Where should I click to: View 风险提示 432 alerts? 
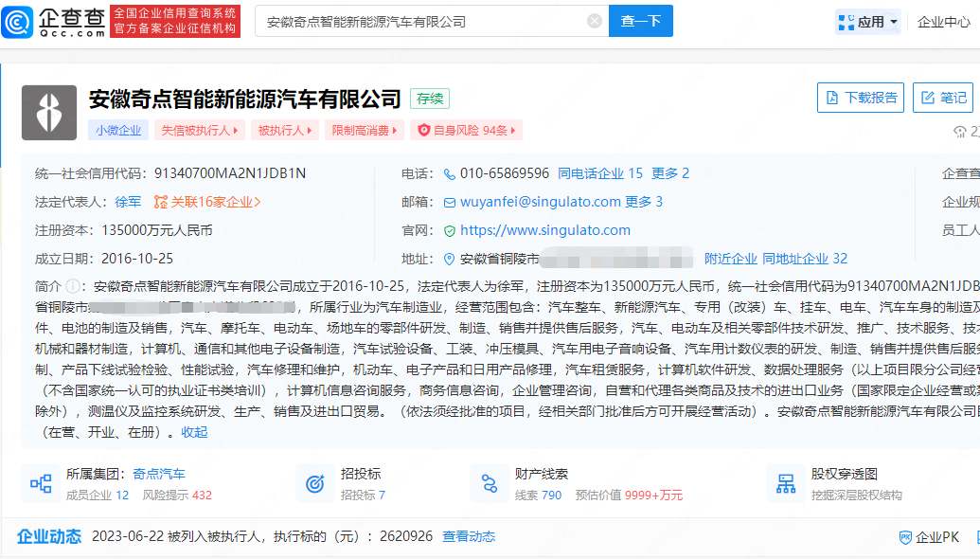tap(177, 496)
